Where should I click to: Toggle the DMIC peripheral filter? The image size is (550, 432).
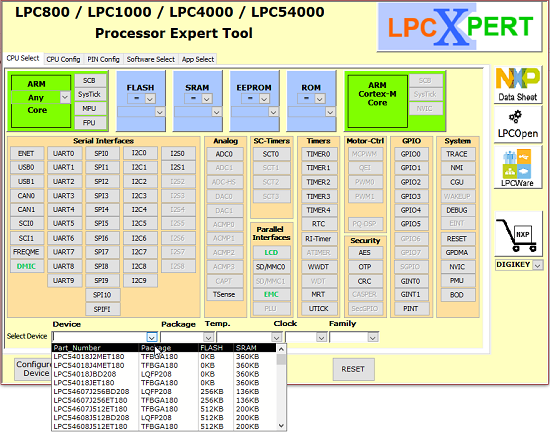[27, 266]
